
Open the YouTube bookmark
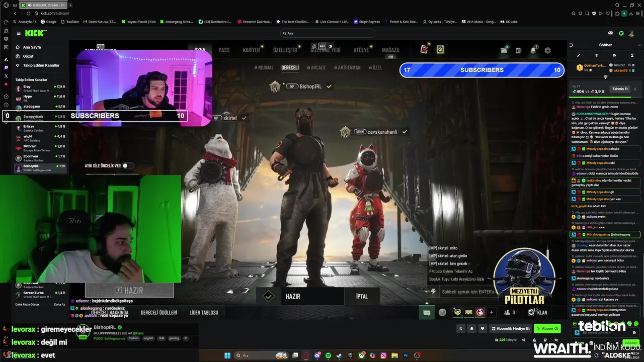click(70, 22)
